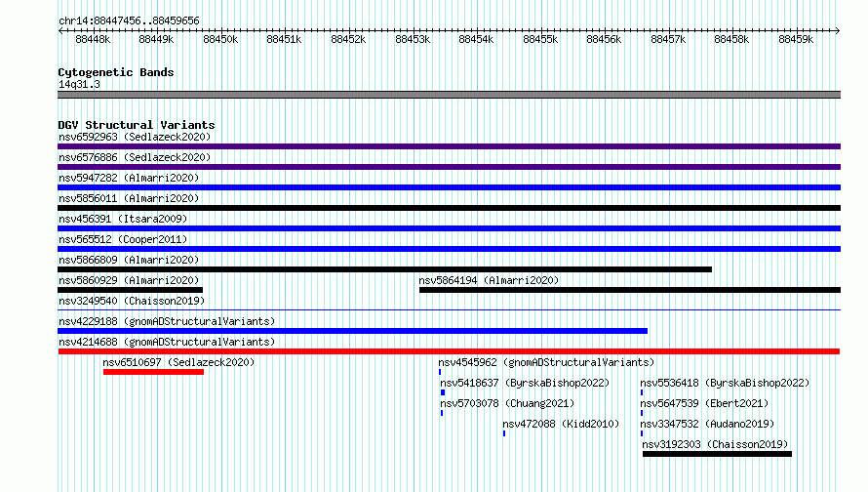Select the blue bar under nsv4229188
Screen dimensions: 868x492
353,331
